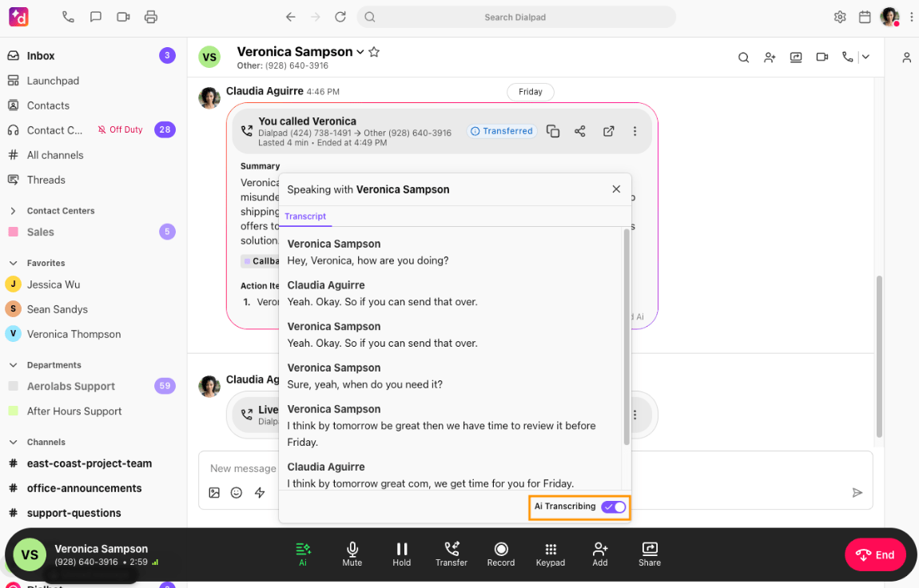Open contact details person icon at right edge
The height and width of the screenshot is (588, 919).
point(906,58)
